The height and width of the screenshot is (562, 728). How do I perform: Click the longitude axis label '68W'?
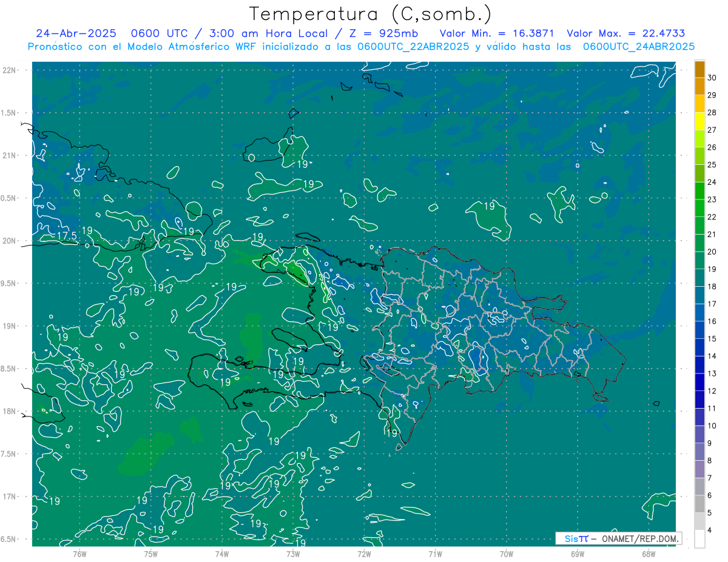(x=649, y=554)
